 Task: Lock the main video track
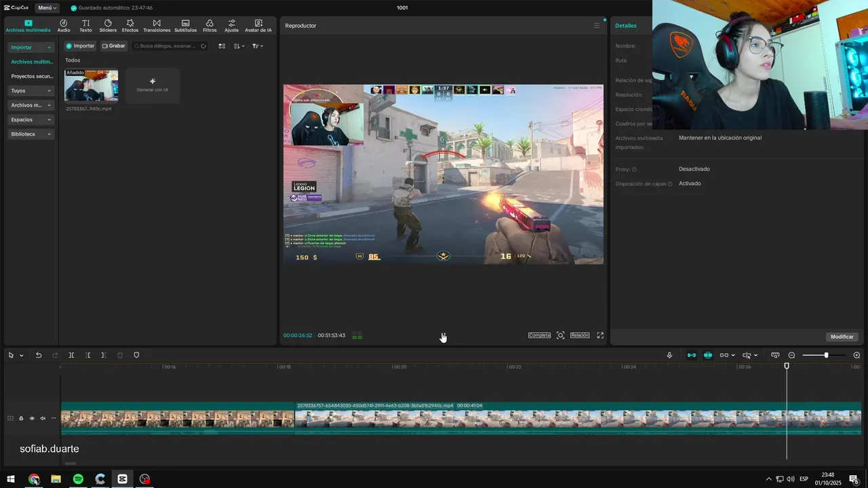[x=21, y=418]
